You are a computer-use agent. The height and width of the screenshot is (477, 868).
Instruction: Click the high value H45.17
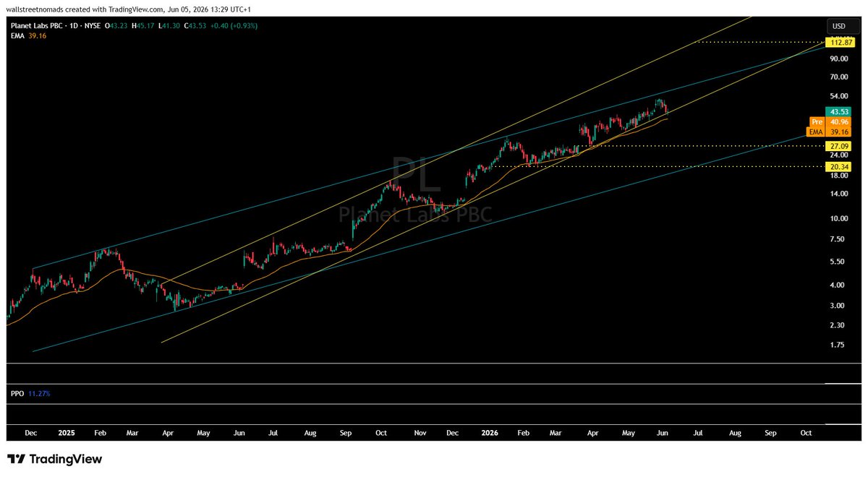tap(143, 26)
